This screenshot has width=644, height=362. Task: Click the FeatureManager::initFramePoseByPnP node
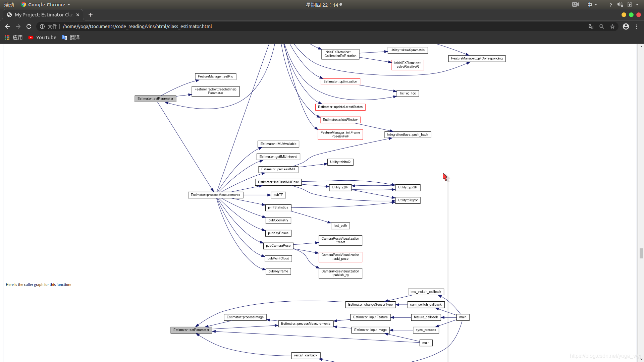340,134
